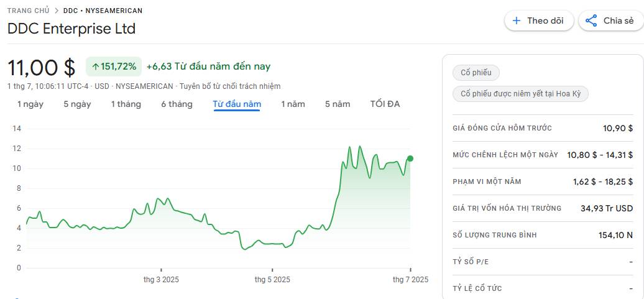Click the DDC • NYSEAMERICAN breadcrumb text
Viewport: 644px width, 299px height.
click(x=103, y=11)
